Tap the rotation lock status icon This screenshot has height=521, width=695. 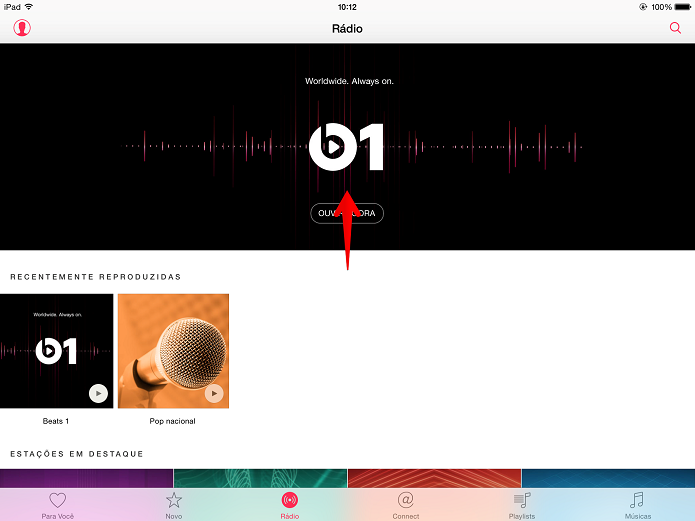pos(643,7)
